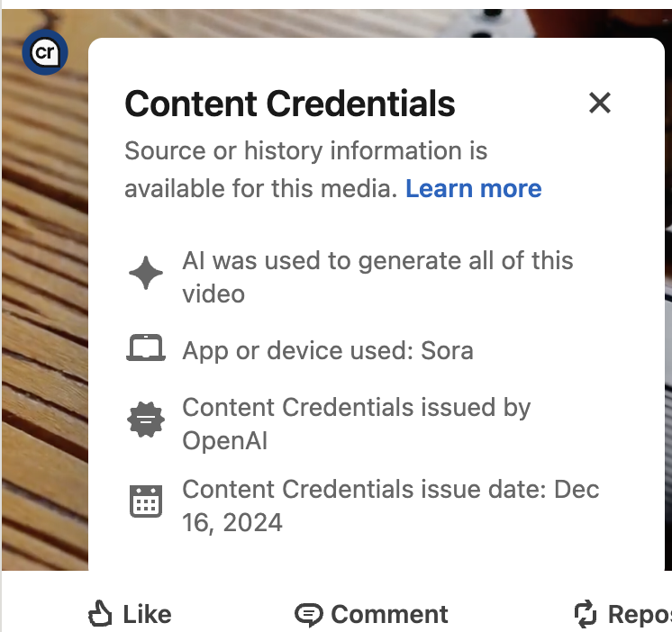This screenshot has width=672, height=632.
Task: Open the Learn more link
Action: (473, 189)
